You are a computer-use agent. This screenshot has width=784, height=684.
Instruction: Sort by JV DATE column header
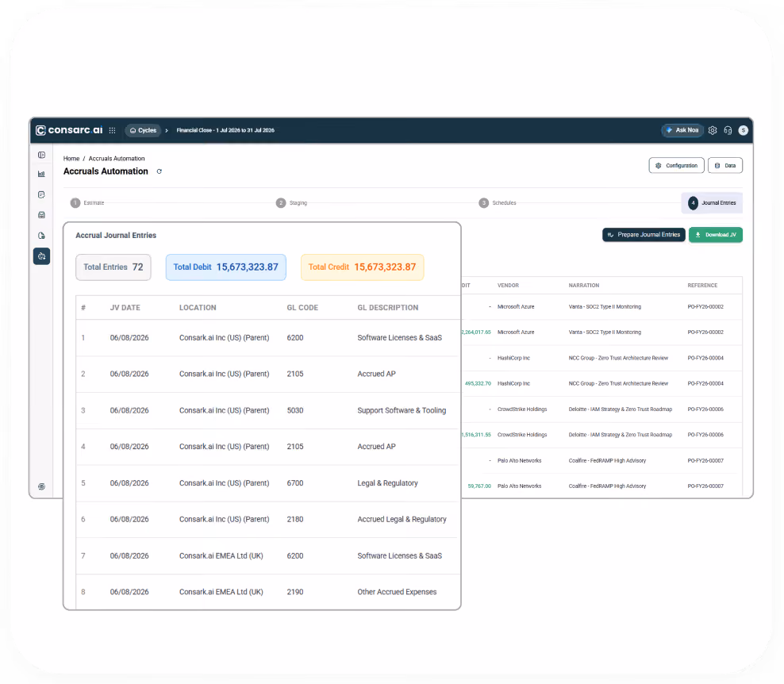coord(125,308)
